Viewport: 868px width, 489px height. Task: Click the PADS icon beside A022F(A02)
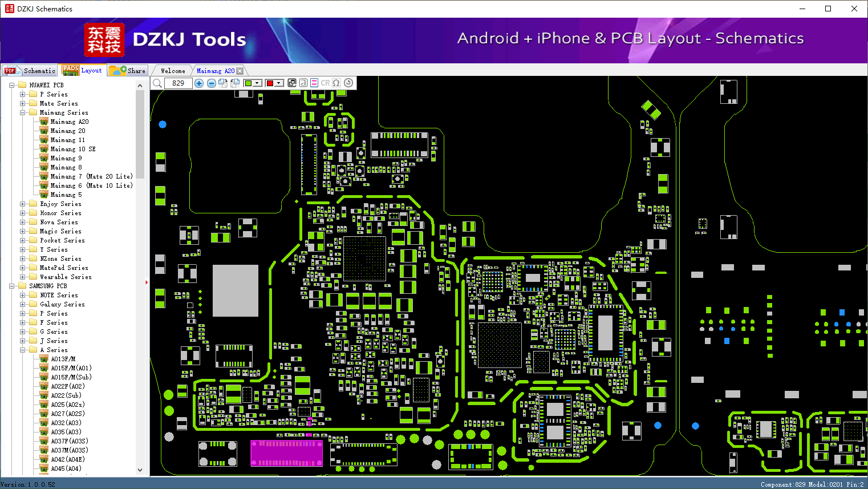point(44,386)
